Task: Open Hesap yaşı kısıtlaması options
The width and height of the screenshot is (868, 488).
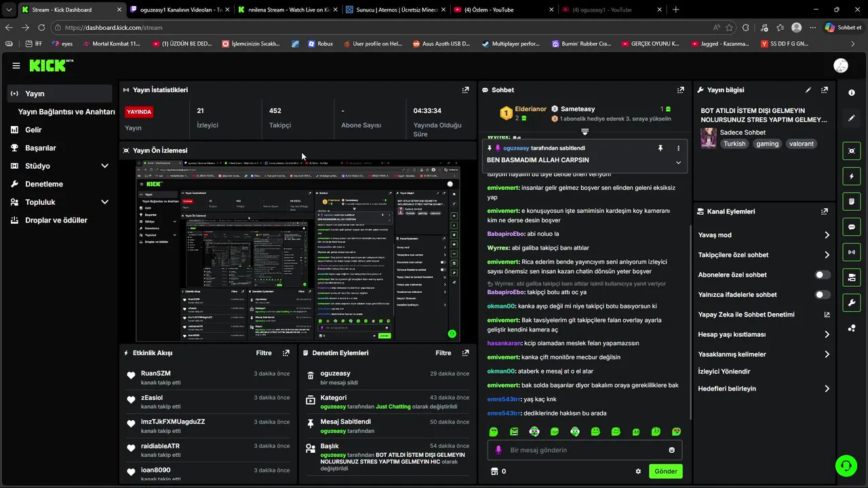Action: [764, 334]
